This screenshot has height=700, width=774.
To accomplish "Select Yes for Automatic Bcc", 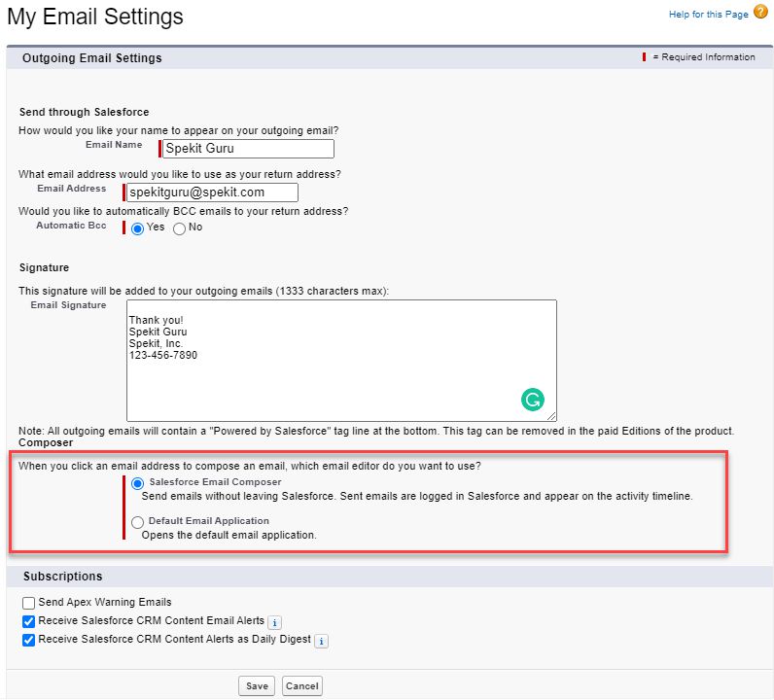I will coord(137,228).
